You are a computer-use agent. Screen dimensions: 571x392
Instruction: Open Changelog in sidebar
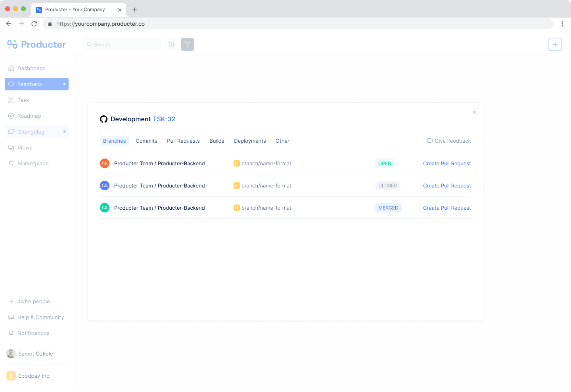click(x=36, y=132)
